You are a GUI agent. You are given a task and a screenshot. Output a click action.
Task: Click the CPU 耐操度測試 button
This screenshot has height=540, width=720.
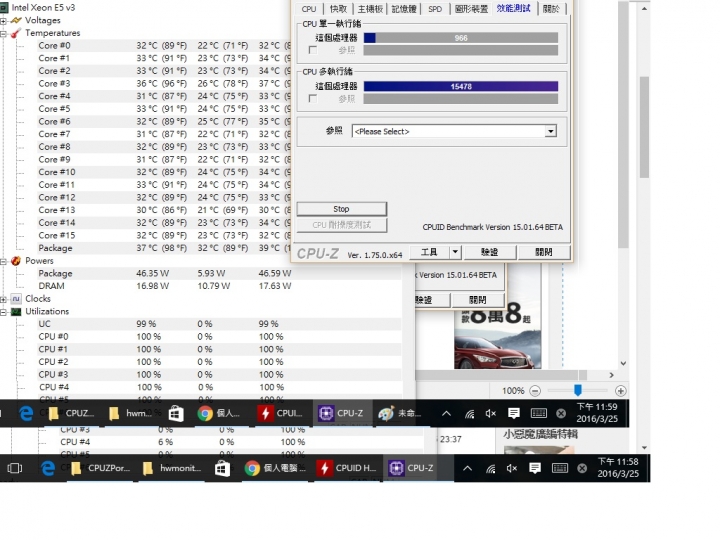(342, 225)
